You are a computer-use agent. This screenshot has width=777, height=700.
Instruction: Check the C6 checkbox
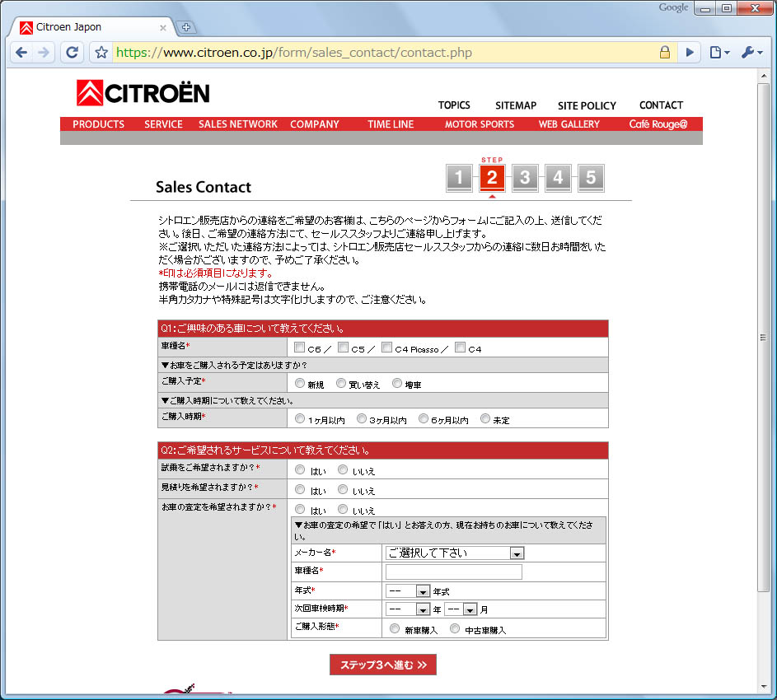(299, 348)
